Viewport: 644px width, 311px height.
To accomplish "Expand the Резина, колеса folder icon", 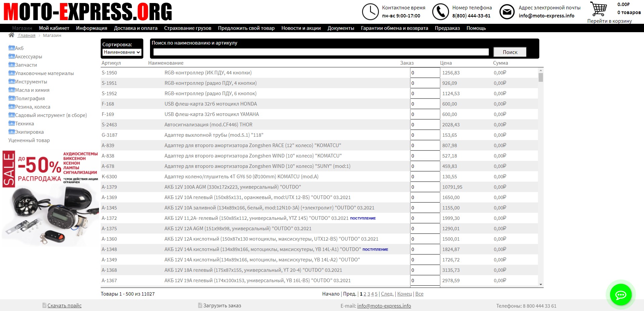I will tap(11, 107).
